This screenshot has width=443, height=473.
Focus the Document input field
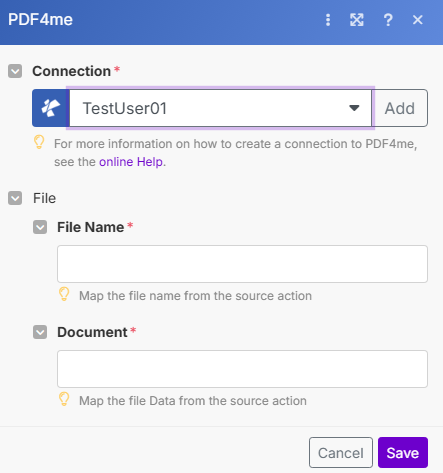(242, 369)
